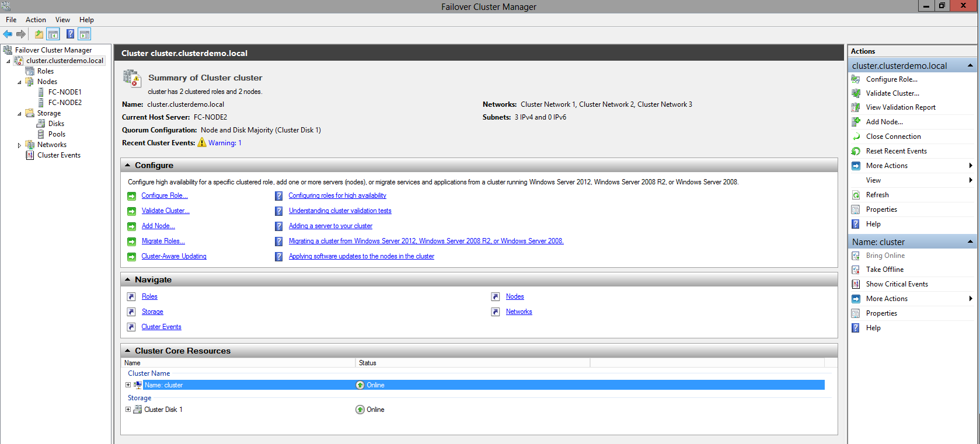This screenshot has height=444, width=980.
Task: Collapse the Navigate section
Action: pyautogui.click(x=127, y=280)
